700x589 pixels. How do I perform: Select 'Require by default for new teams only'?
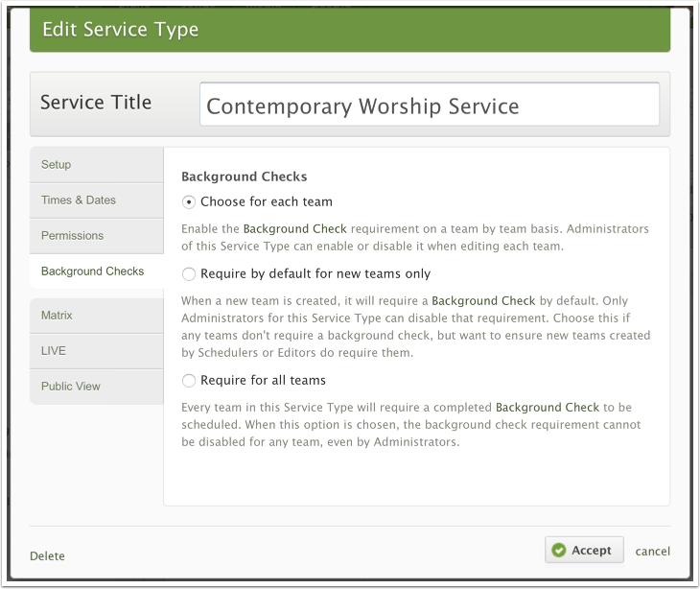point(189,273)
